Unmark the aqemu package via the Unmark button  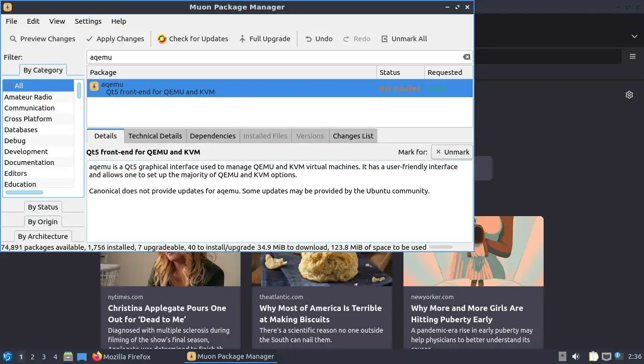pyautogui.click(x=452, y=152)
